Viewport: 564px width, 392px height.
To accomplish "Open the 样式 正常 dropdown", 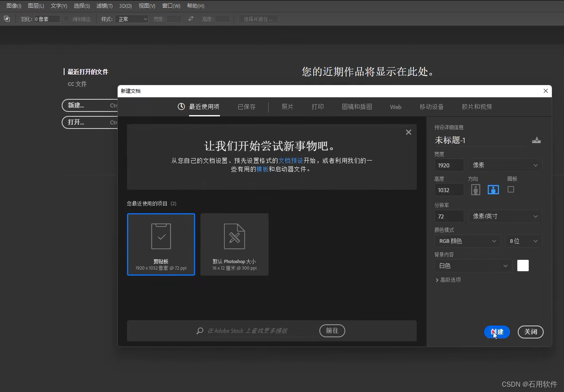I will pyautogui.click(x=131, y=19).
